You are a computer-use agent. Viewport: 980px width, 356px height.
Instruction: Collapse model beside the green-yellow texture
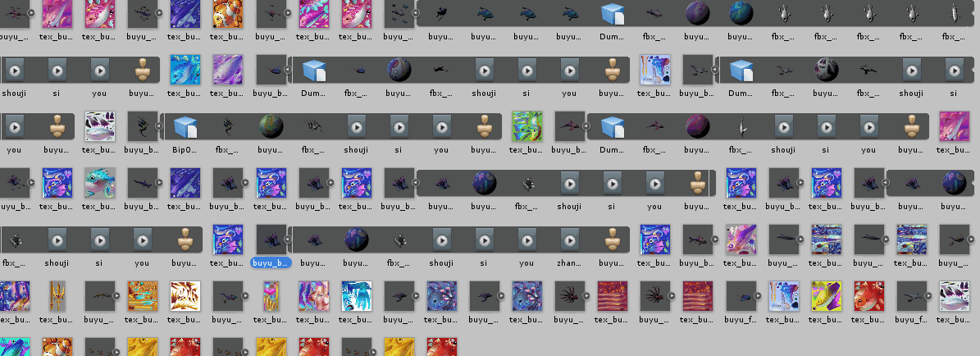[587, 127]
